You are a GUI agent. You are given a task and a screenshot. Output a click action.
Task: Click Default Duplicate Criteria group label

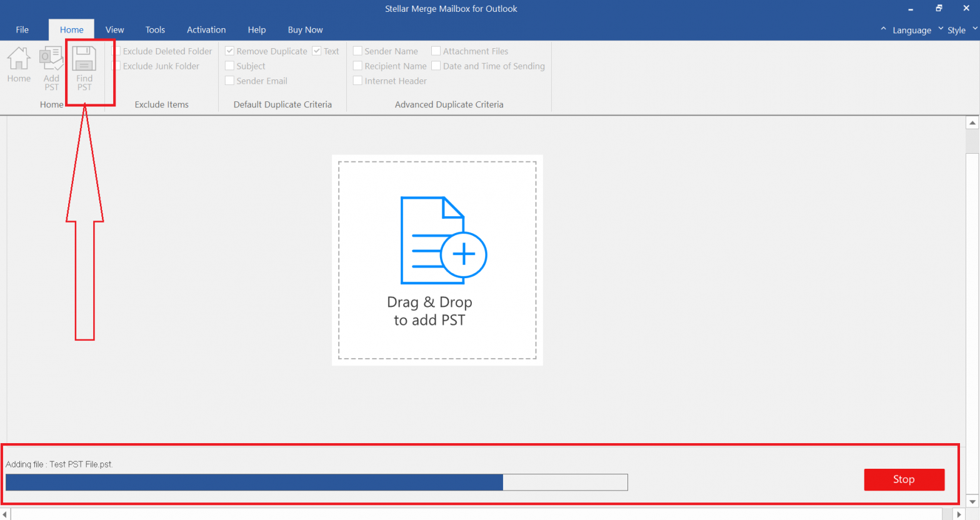282,104
